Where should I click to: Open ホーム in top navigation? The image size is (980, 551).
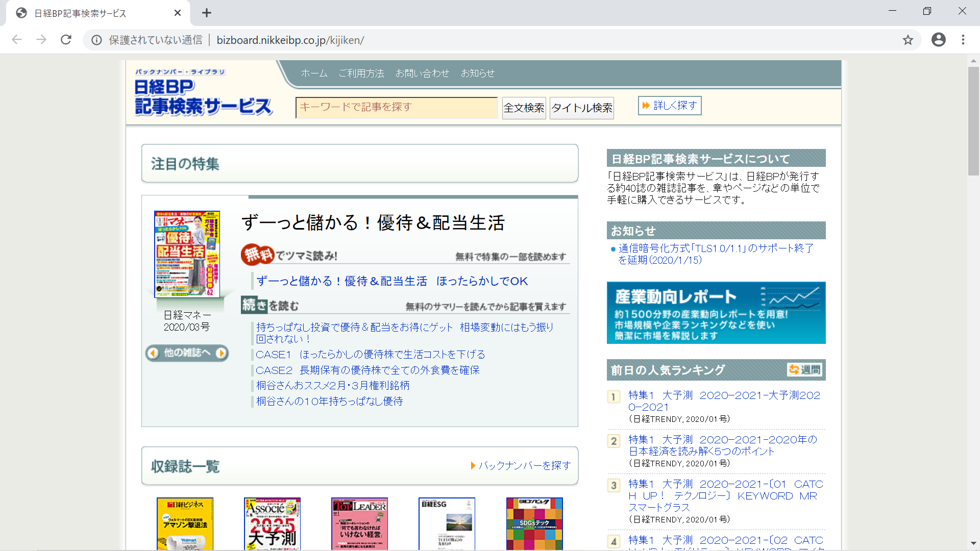pyautogui.click(x=314, y=73)
